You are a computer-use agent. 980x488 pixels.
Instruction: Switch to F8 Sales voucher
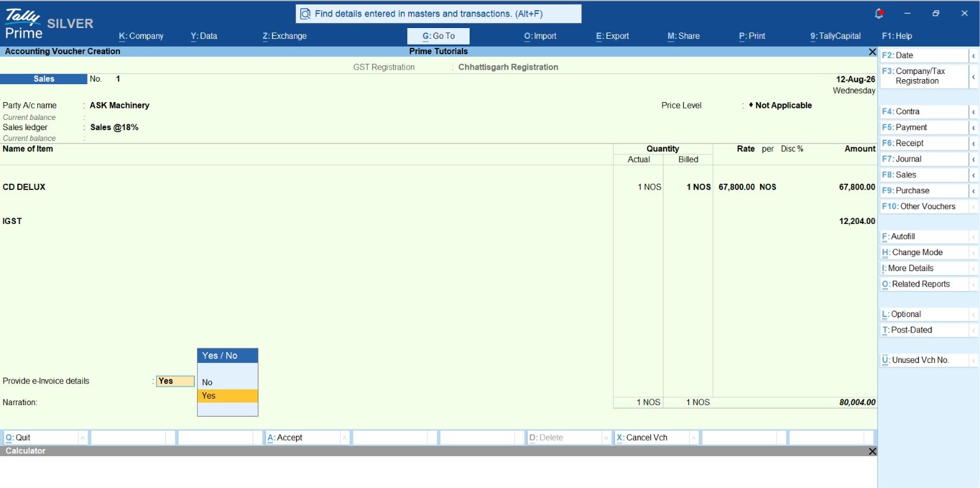(924, 175)
